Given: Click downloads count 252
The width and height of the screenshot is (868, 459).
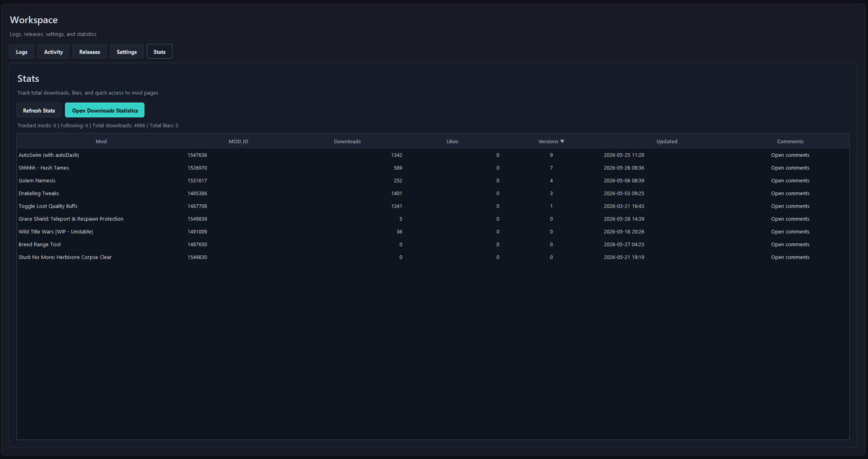Looking at the screenshot, I should tap(398, 181).
